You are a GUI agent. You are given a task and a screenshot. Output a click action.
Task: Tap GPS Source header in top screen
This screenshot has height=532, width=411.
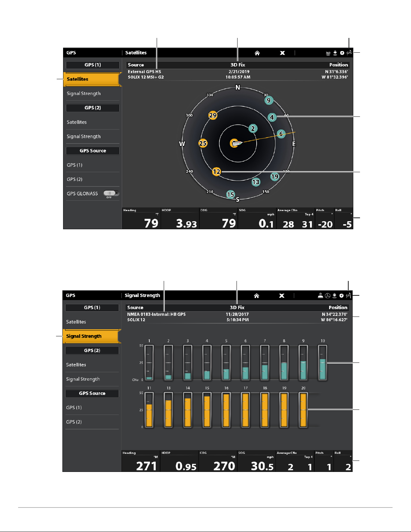pyautogui.click(x=93, y=151)
